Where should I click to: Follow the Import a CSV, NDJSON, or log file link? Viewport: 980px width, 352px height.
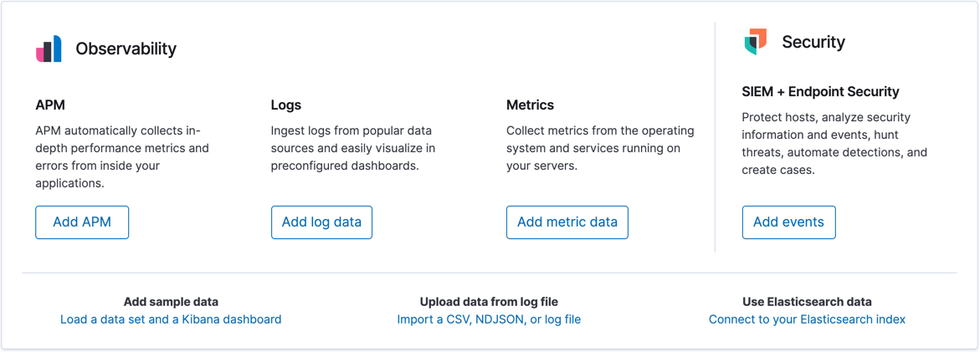pos(489,319)
